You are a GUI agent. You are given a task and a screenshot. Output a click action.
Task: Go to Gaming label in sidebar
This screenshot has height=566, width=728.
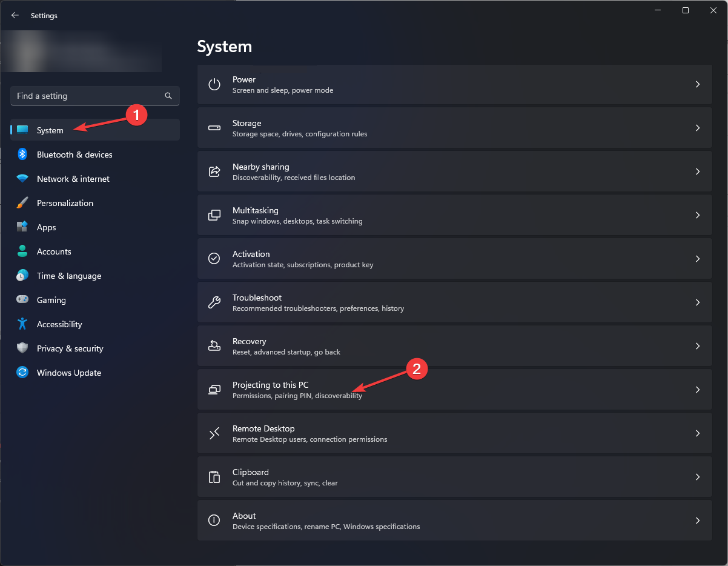coord(51,300)
